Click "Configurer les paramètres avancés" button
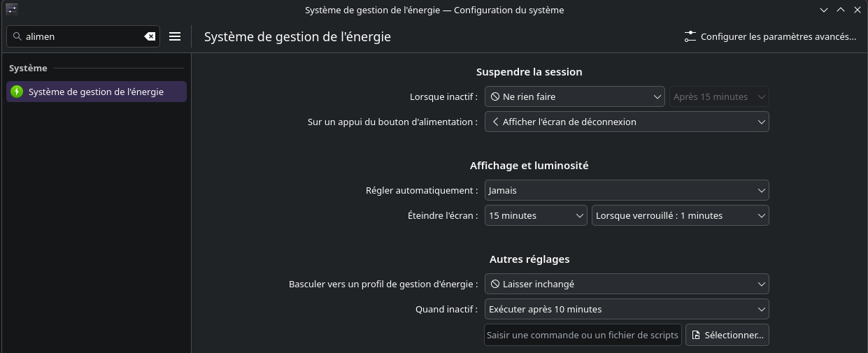 click(x=770, y=36)
